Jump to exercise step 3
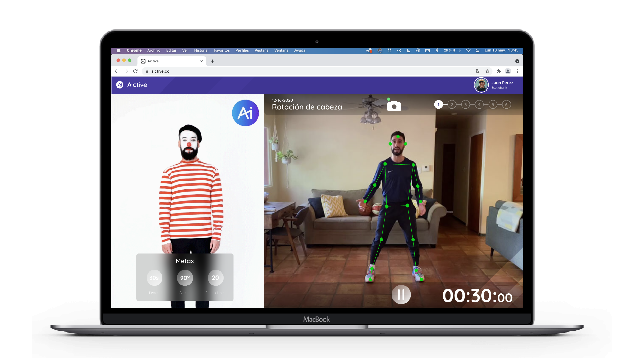 [x=465, y=105]
